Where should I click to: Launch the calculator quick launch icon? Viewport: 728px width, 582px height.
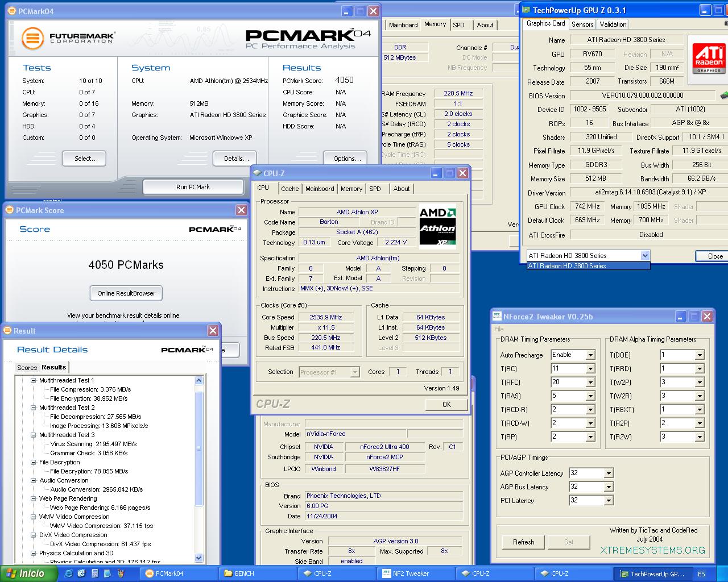(x=95, y=573)
